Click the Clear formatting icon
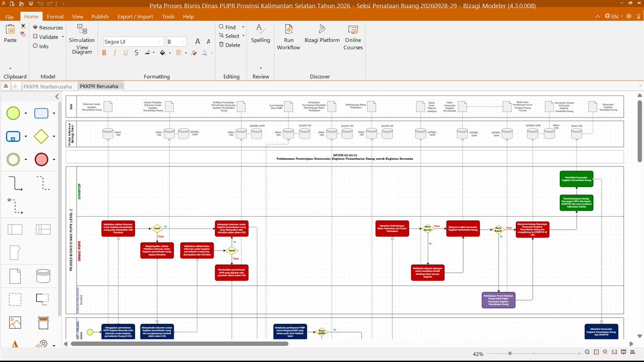 193,53
